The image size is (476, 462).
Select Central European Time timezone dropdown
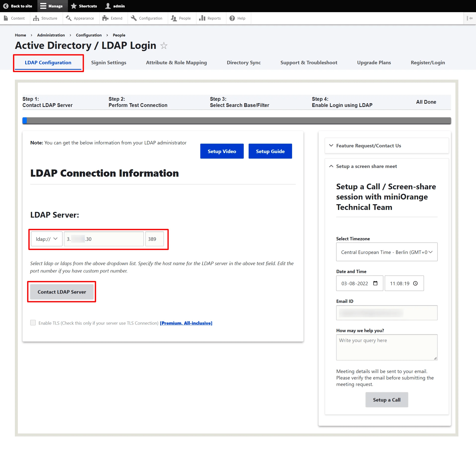pos(387,251)
